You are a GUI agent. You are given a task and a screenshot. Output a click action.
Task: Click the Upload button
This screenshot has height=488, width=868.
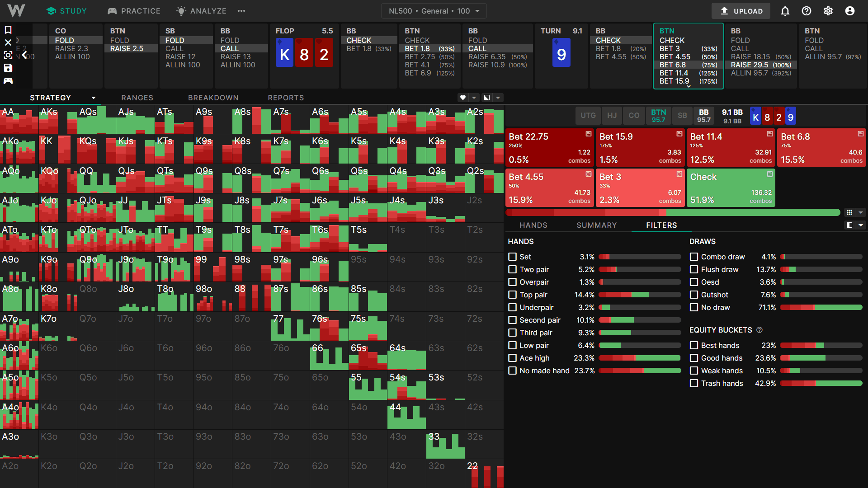pyautogui.click(x=741, y=11)
